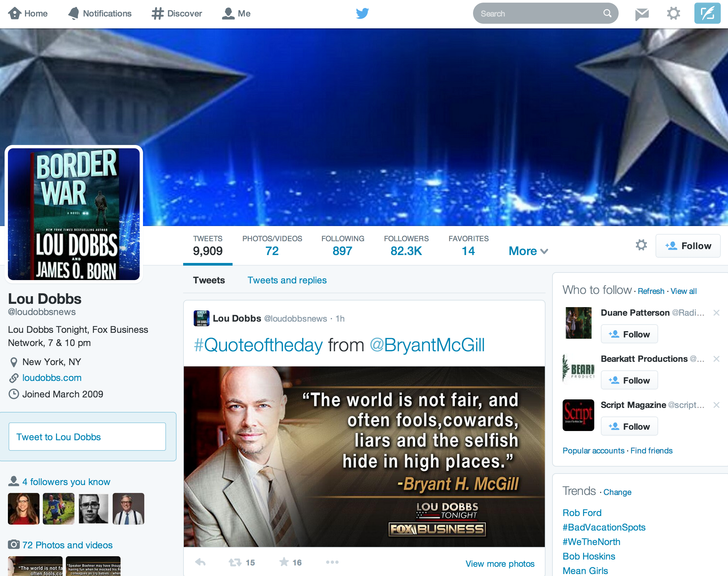This screenshot has height=576, width=728.
Task: Open Duane Patterson's avatar
Action: [578, 323]
